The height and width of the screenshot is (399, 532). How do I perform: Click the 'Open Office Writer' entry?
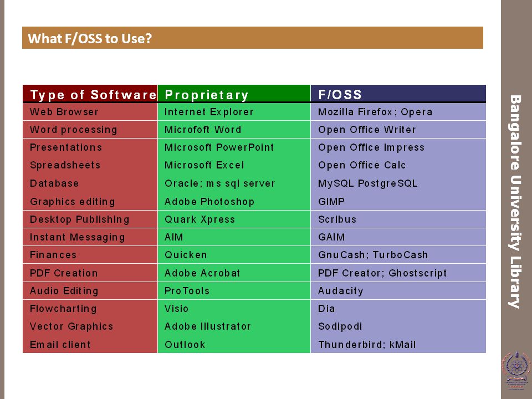(367, 130)
